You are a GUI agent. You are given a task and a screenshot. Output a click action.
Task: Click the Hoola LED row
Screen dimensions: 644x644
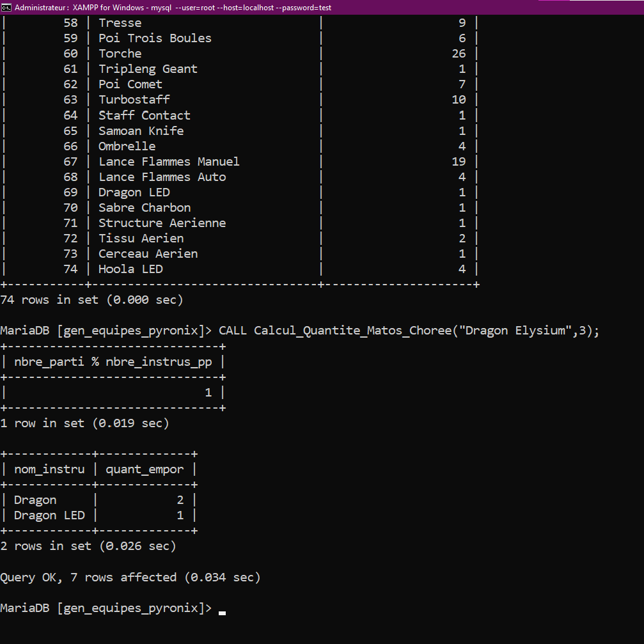pyautogui.click(x=130, y=269)
